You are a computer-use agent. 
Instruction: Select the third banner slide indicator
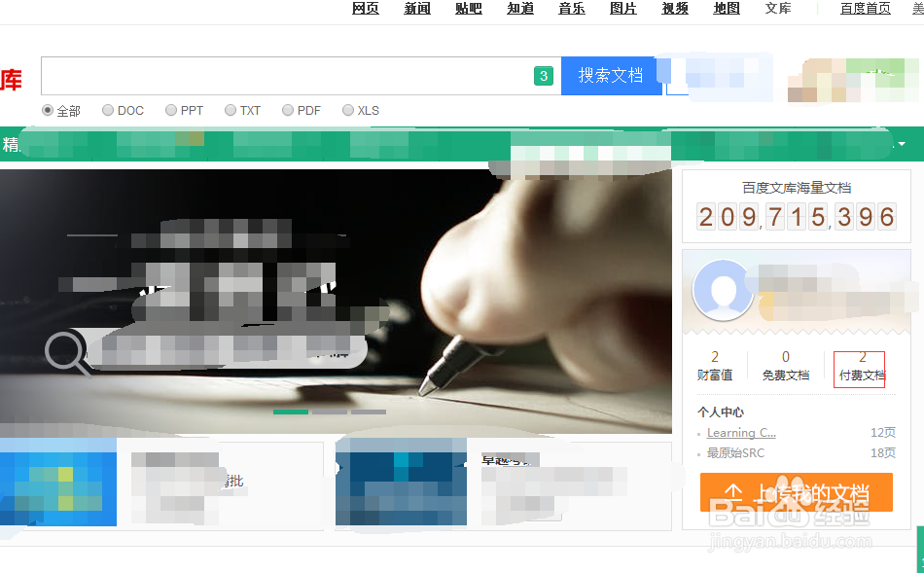pos(369,412)
